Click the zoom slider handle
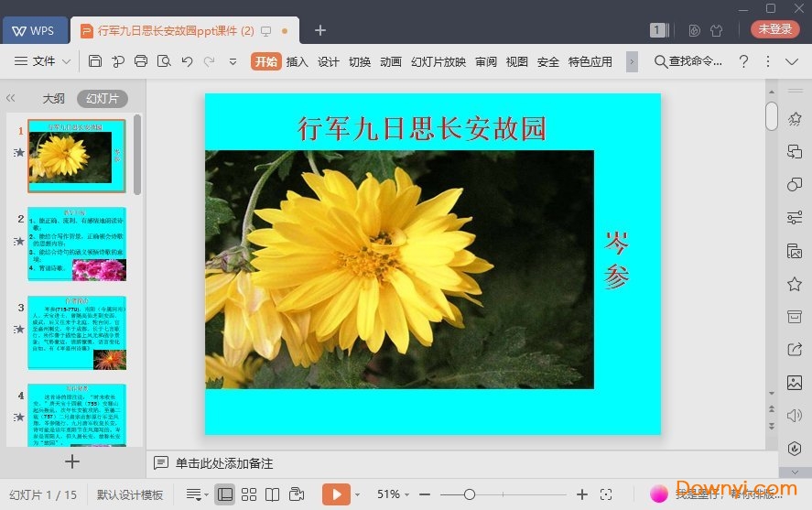This screenshot has height=510, width=812. pyautogui.click(x=470, y=494)
